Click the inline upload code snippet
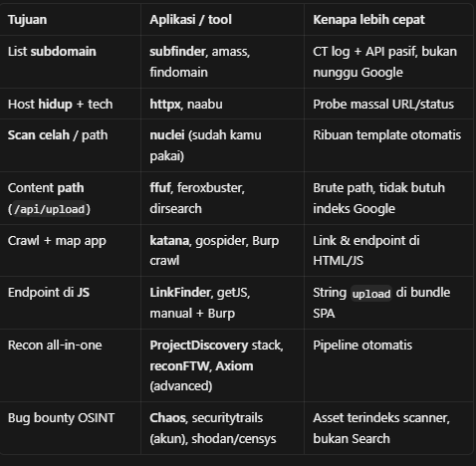The height and width of the screenshot is (466, 476). click(371, 294)
